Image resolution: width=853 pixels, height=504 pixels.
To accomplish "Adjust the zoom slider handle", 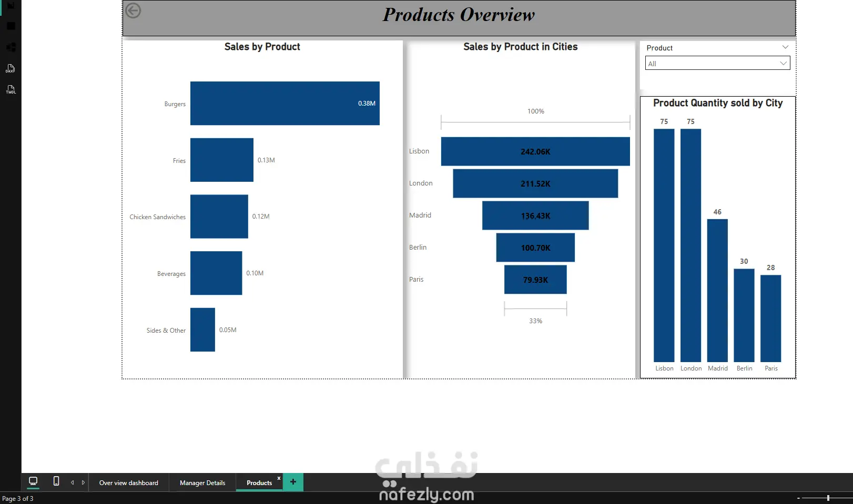I will 828,498.
